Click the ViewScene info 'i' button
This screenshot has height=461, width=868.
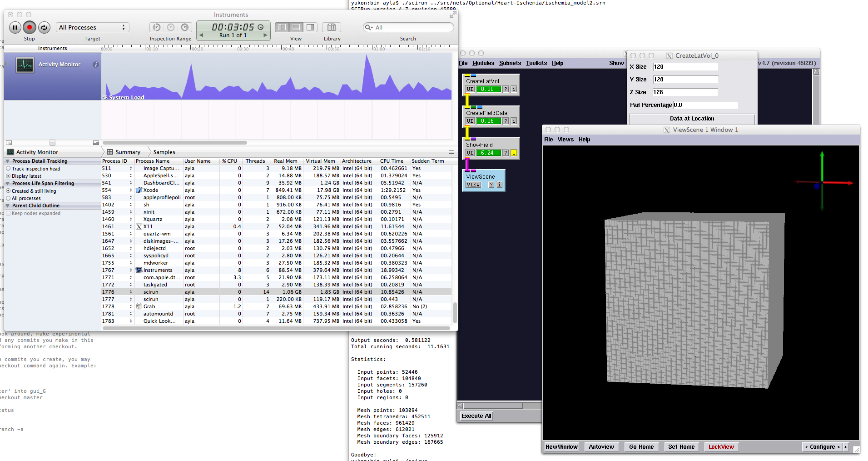pyautogui.click(x=499, y=185)
